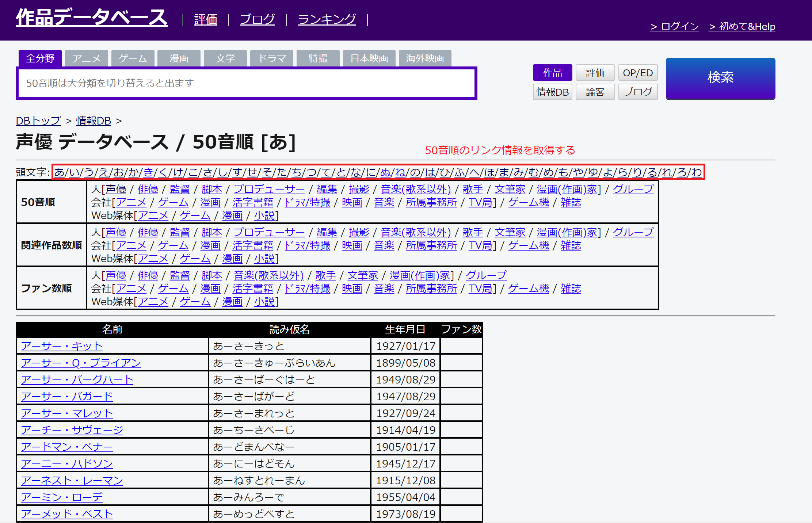Choose initial letter わ in 頭文字 row

click(697, 172)
